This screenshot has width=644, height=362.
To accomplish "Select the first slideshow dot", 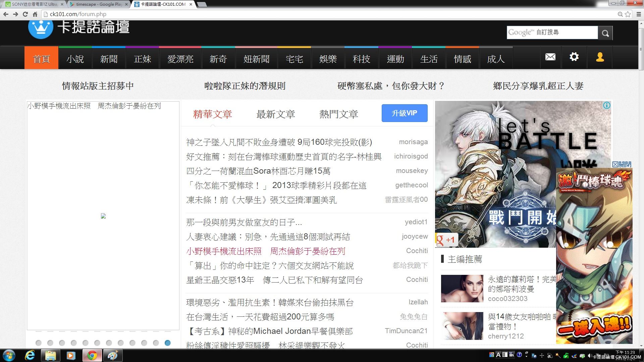I will click(38, 343).
